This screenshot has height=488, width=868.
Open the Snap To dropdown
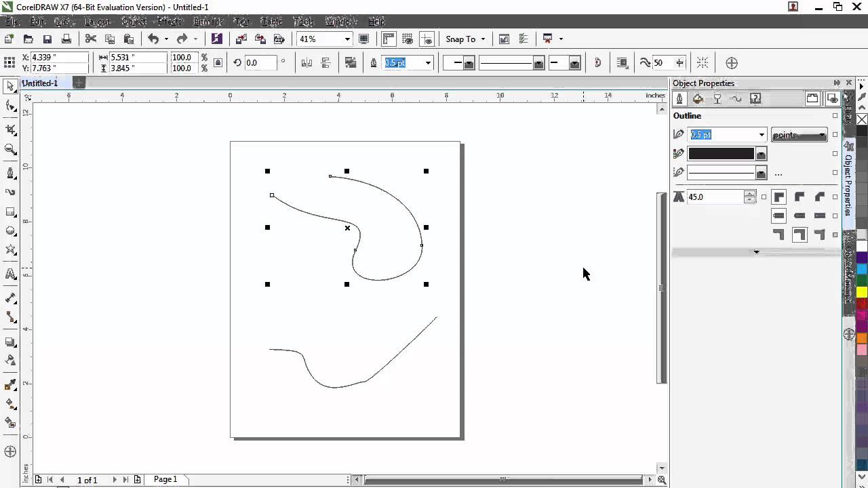(465, 39)
